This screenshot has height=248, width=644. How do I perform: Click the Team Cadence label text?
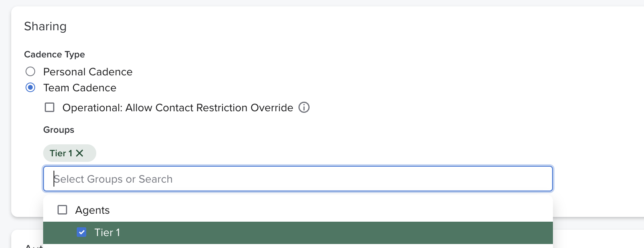(x=80, y=88)
